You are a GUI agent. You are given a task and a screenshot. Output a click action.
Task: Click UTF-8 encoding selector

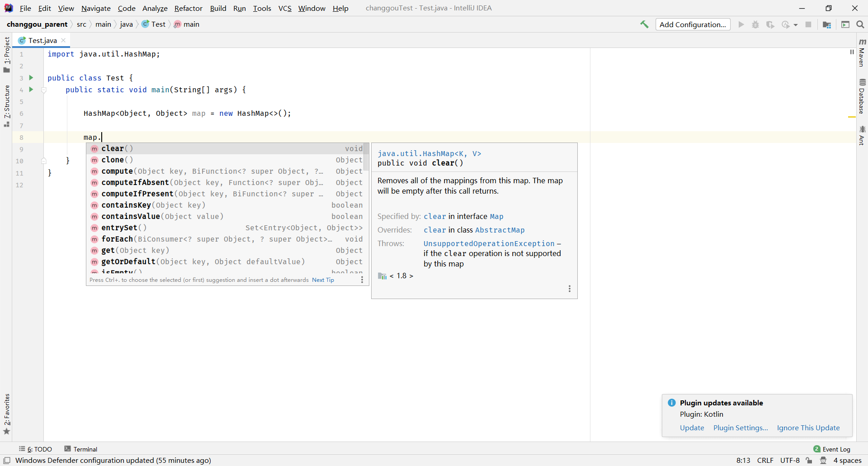point(790,461)
